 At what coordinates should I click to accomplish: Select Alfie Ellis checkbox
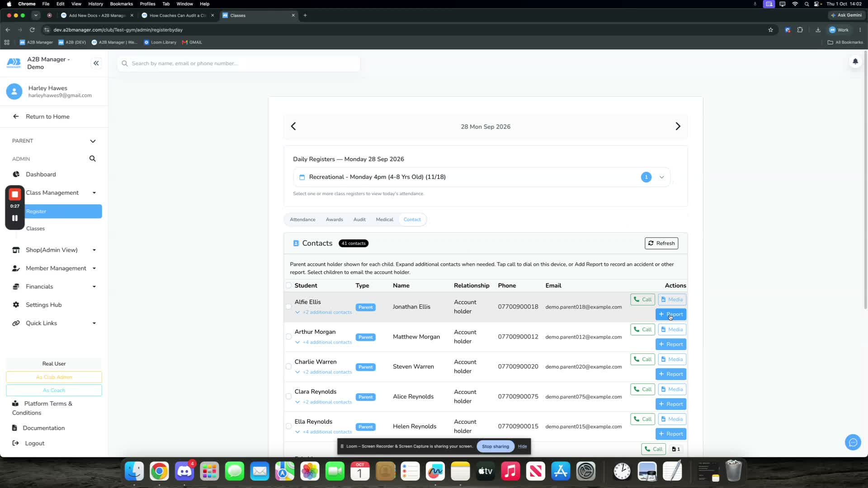coord(288,307)
